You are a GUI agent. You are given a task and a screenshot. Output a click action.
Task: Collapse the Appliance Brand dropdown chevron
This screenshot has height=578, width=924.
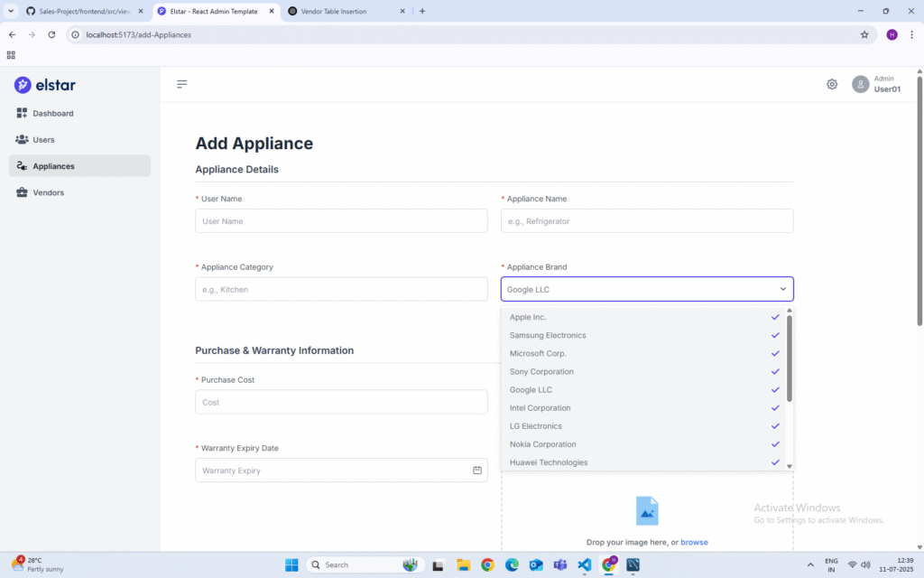(783, 289)
